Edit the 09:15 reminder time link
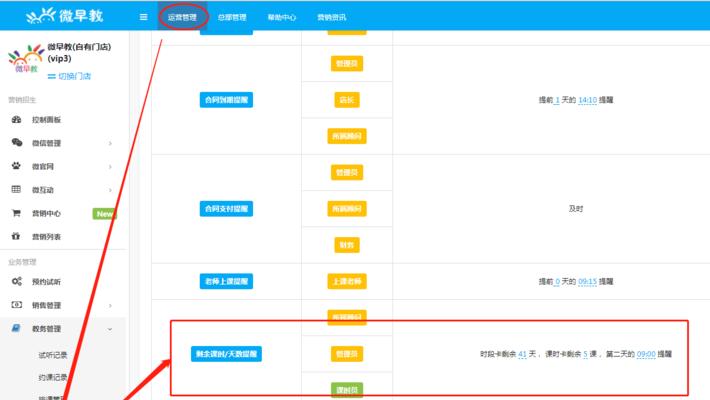The width and height of the screenshot is (710, 400). (x=587, y=281)
